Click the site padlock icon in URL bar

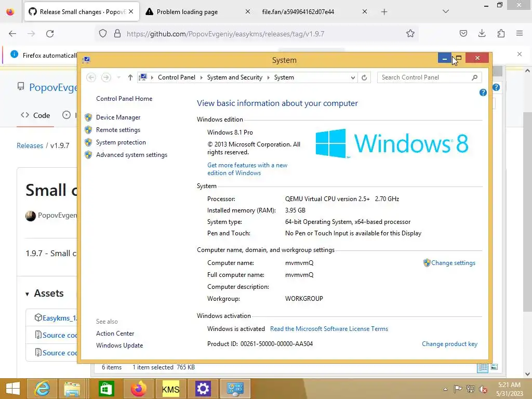click(117, 34)
